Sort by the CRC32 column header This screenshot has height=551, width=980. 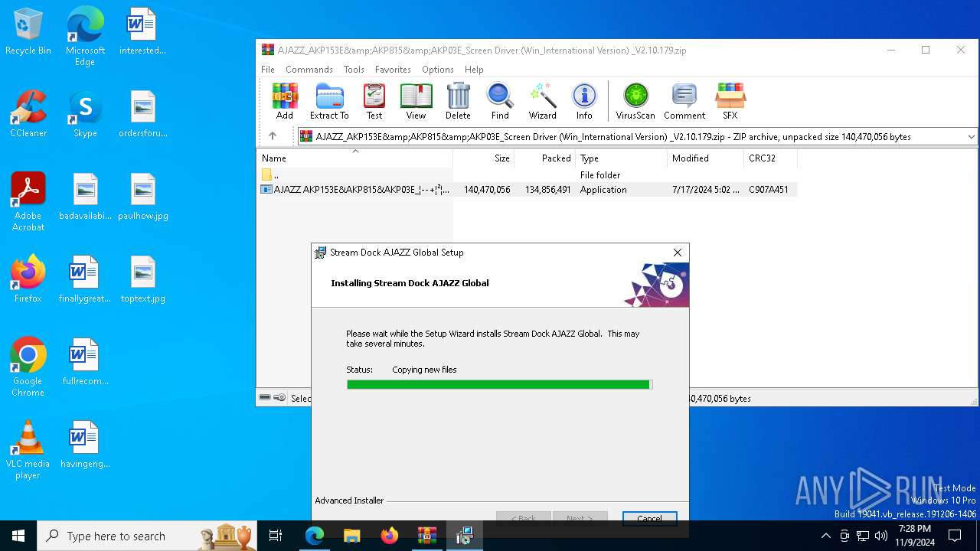[x=771, y=158]
